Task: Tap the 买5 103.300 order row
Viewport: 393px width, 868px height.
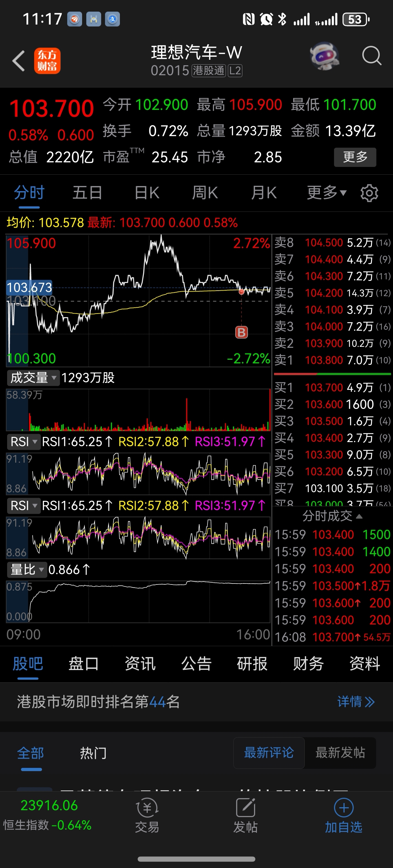Action: tap(332, 455)
